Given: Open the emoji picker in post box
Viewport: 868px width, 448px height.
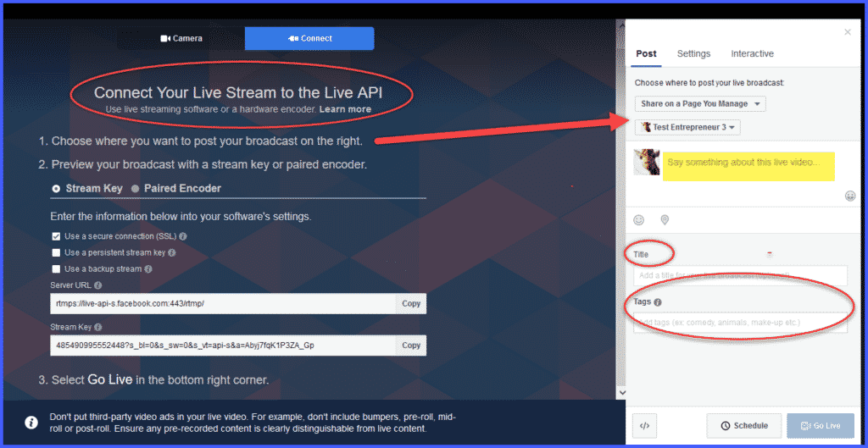Looking at the screenshot, I should 850,196.
